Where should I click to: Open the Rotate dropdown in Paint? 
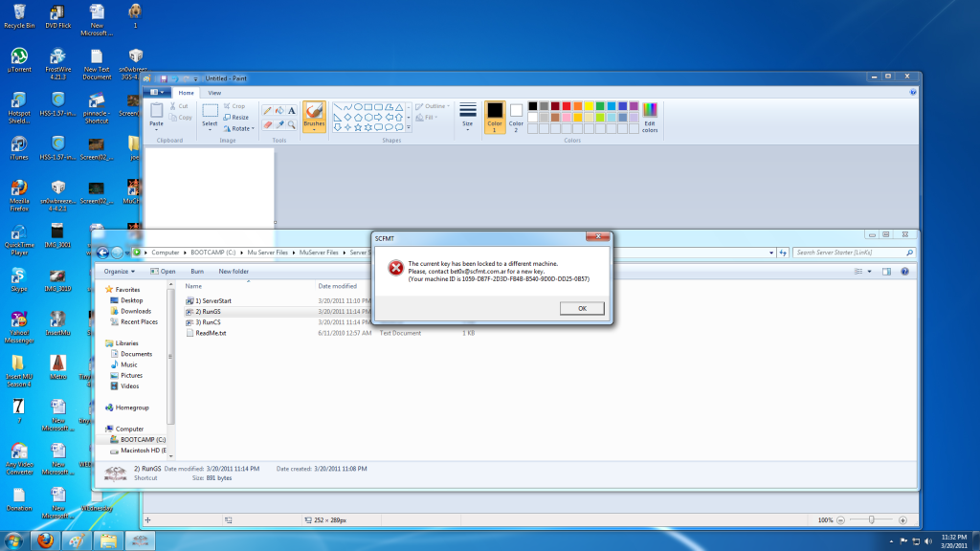[x=241, y=128]
